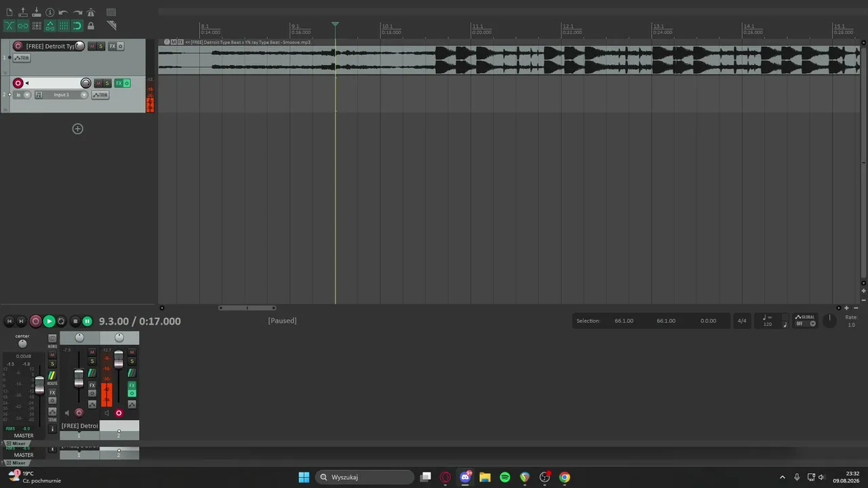
Task: Toggle grid lines icon
Action: [x=64, y=26]
